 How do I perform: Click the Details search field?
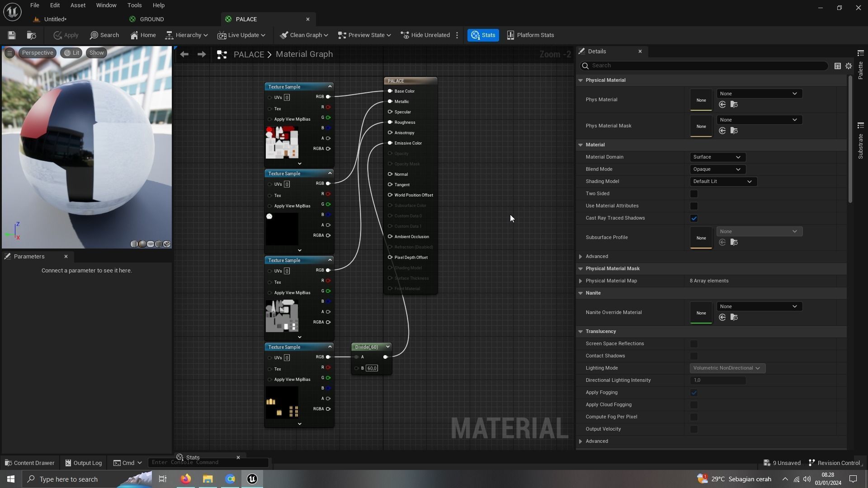tap(705, 66)
